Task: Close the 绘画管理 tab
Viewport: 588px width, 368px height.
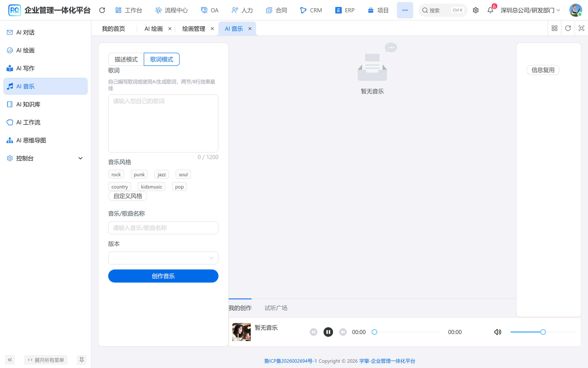Action: coord(212,29)
